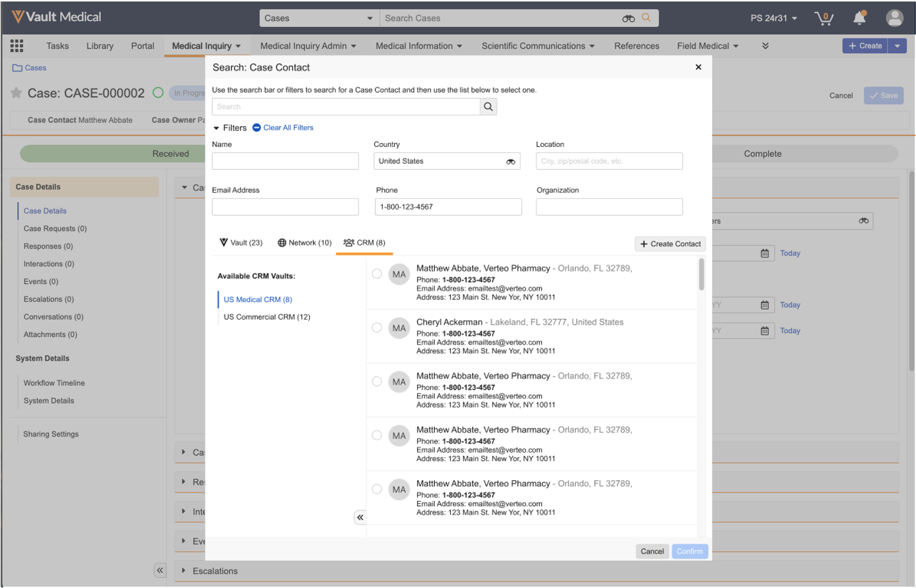Click the Received stage progress bar
The image size is (916, 588).
tap(113, 154)
